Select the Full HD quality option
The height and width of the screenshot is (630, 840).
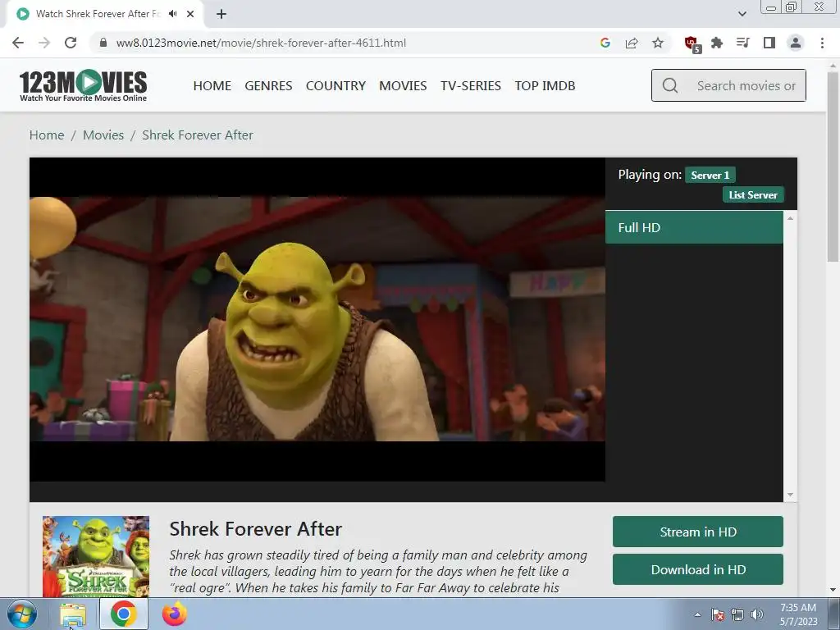(694, 228)
